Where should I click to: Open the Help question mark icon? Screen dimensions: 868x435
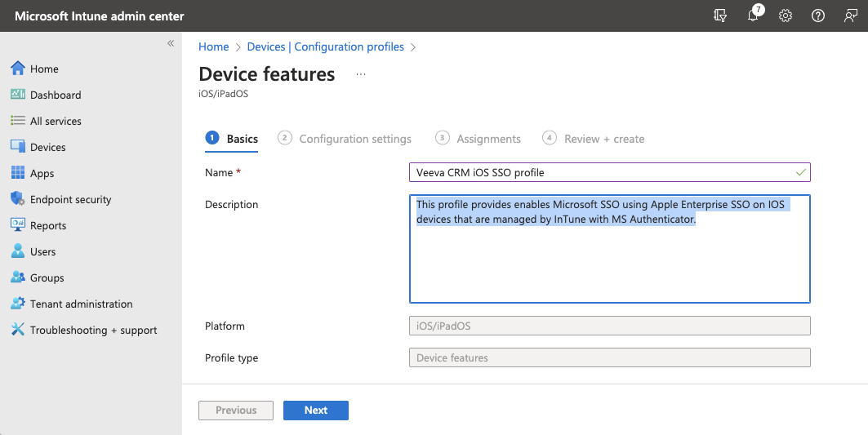(818, 16)
